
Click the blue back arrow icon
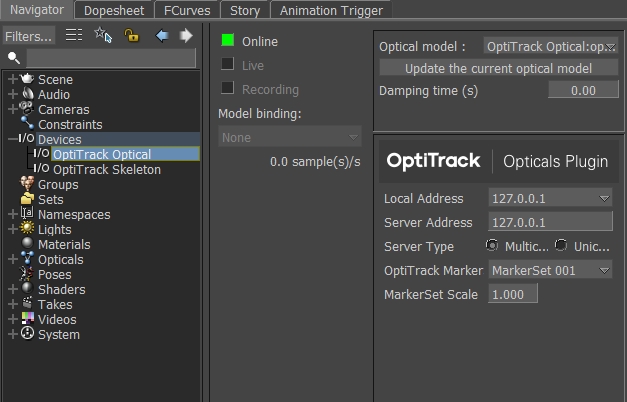click(x=162, y=35)
